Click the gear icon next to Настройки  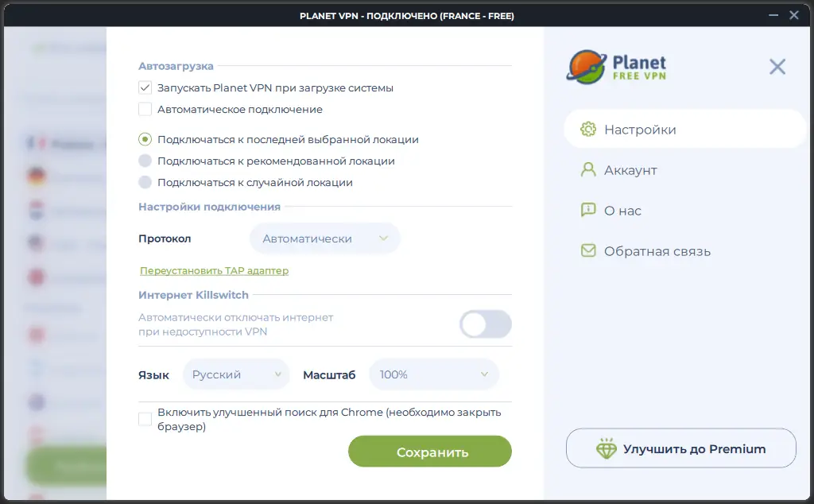click(588, 130)
